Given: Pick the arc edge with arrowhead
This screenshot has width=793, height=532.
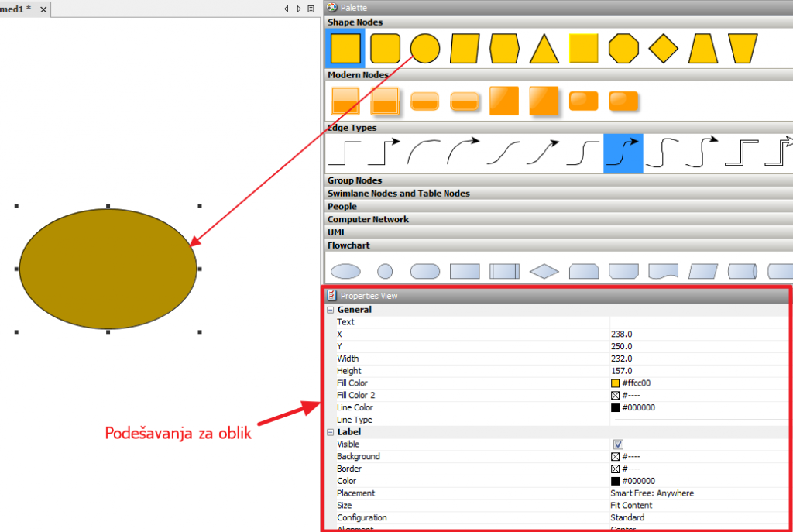Looking at the screenshot, I should click(464, 151).
